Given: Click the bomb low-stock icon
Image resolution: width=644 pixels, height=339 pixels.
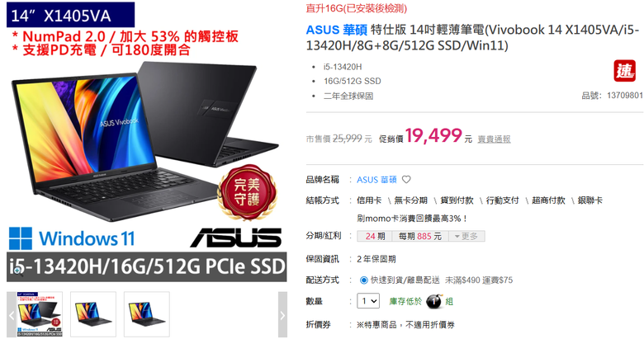Looking at the screenshot, I should coord(434,301).
